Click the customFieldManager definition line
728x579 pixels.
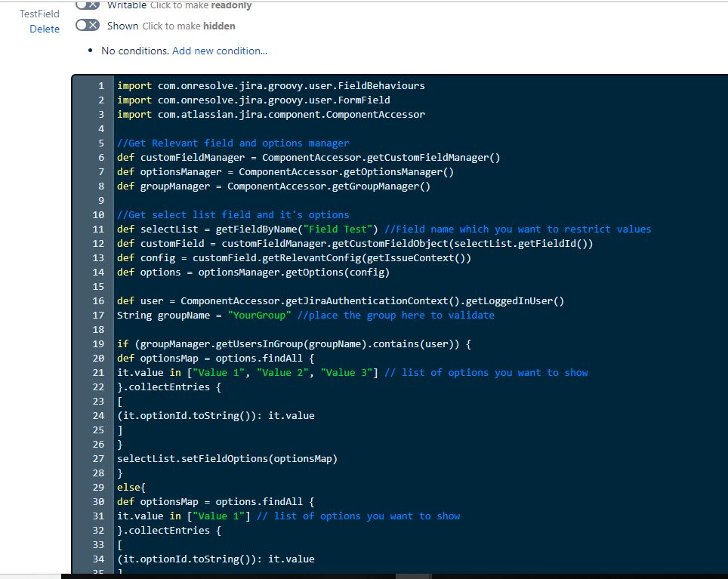pyautogui.click(x=308, y=158)
